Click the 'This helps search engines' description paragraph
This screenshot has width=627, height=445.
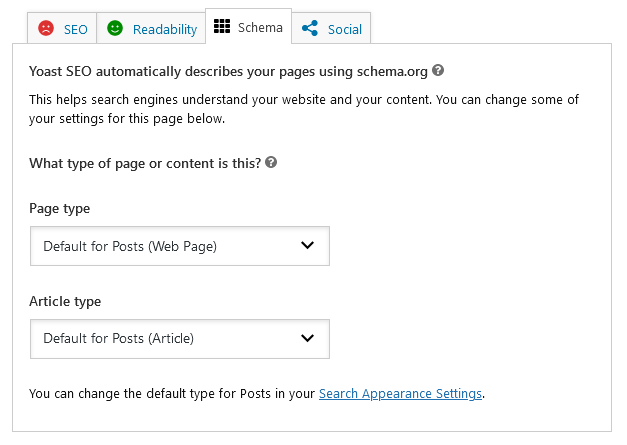304,109
